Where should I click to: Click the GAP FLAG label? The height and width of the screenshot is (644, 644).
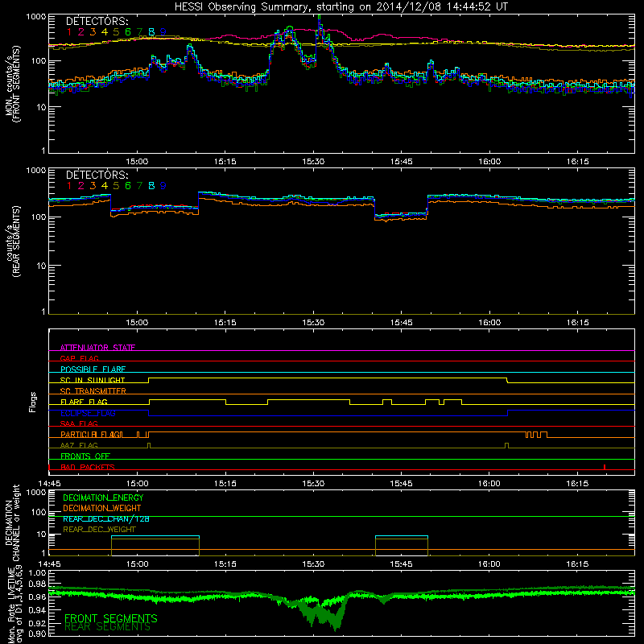[x=79, y=358]
